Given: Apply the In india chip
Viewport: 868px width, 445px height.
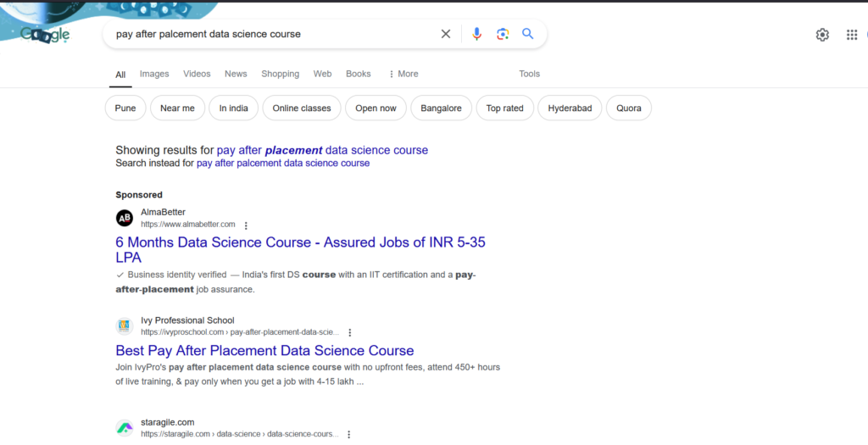Looking at the screenshot, I should coord(234,108).
